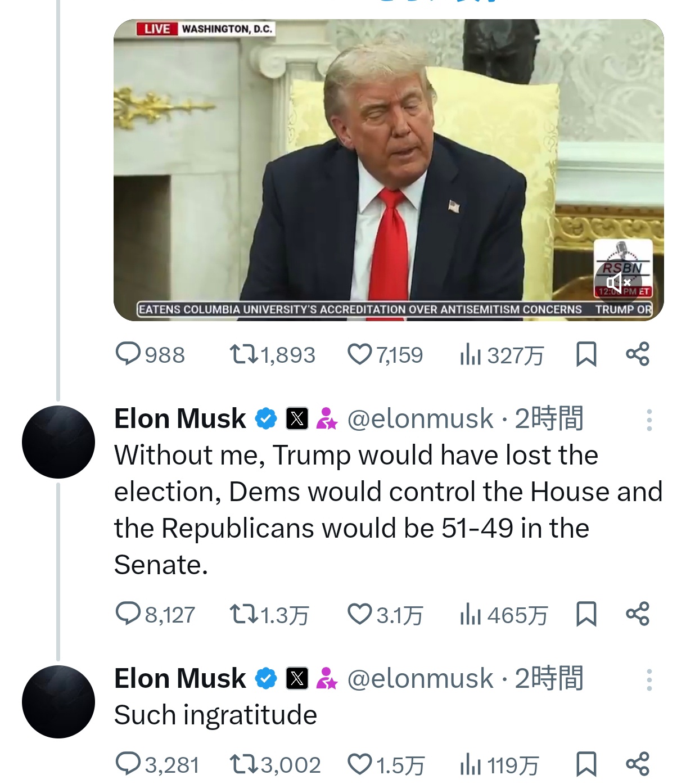This screenshot has height=784, width=686.
Task: Bookmark the "Without me, Trump" tweet
Action: (x=586, y=614)
